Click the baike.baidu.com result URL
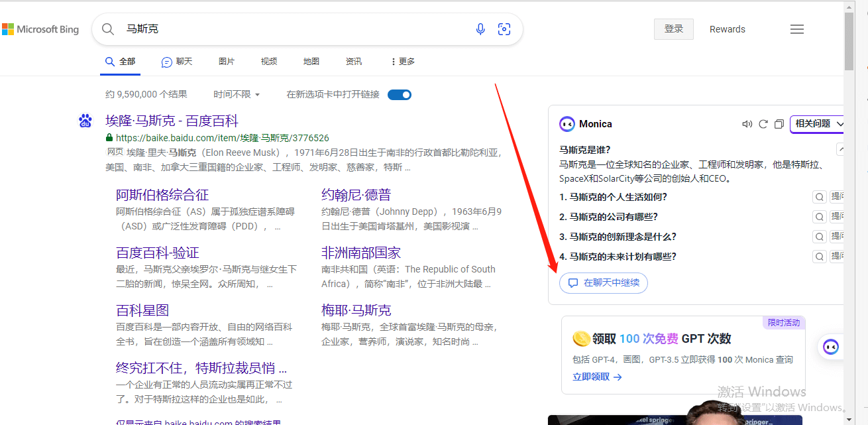Screen dimensions: 868x425 point(223,138)
